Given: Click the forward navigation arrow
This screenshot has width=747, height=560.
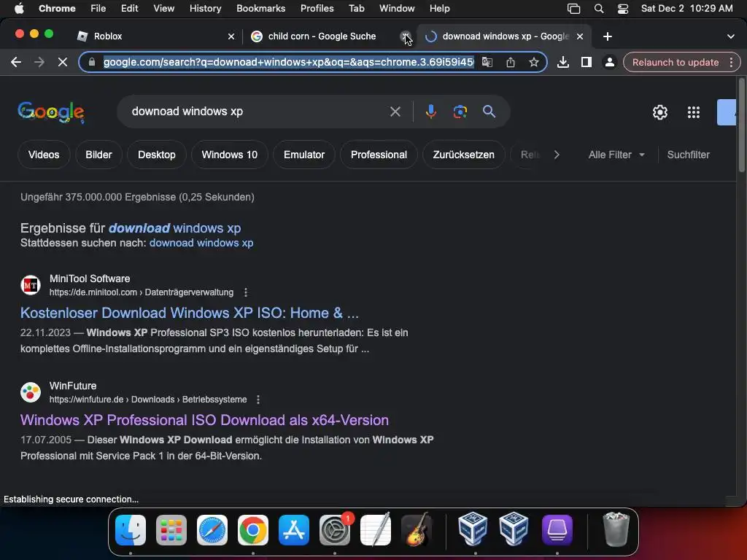Looking at the screenshot, I should [x=39, y=63].
